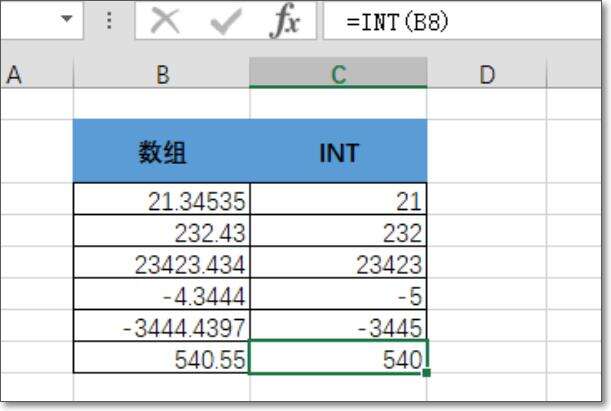Click the formula bar vertical dots handle
The height and width of the screenshot is (411, 611).
[109, 20]
